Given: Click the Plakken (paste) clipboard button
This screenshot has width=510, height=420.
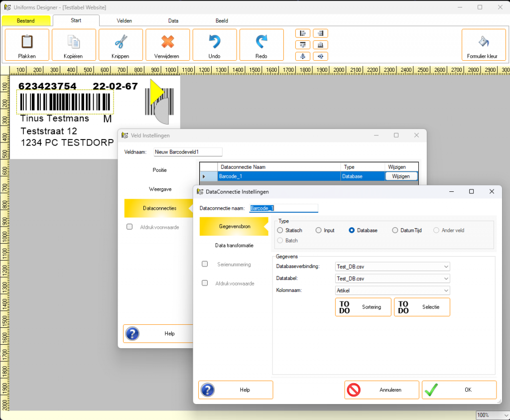Looking at the screenshot, I should [27, 45].
